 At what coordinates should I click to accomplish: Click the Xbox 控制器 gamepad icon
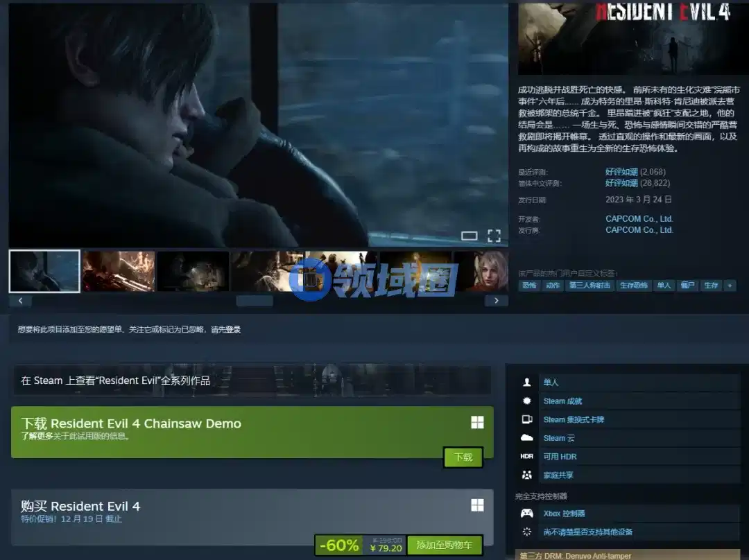(527, 514)
